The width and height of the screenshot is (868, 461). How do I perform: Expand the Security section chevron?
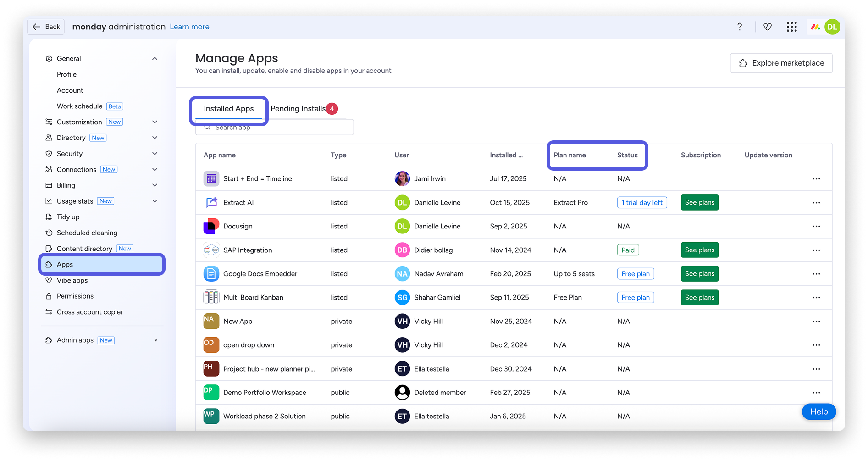coord(155,154)
